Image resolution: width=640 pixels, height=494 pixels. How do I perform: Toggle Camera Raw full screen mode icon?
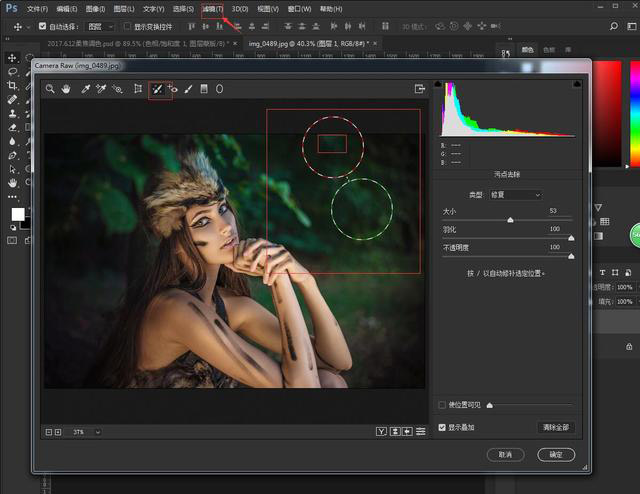(420, 89)
